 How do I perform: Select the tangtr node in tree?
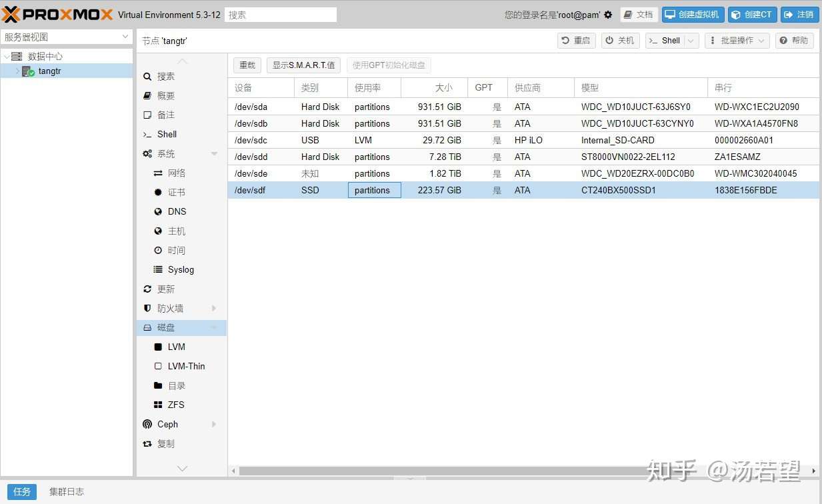click(x=67, y=71)
